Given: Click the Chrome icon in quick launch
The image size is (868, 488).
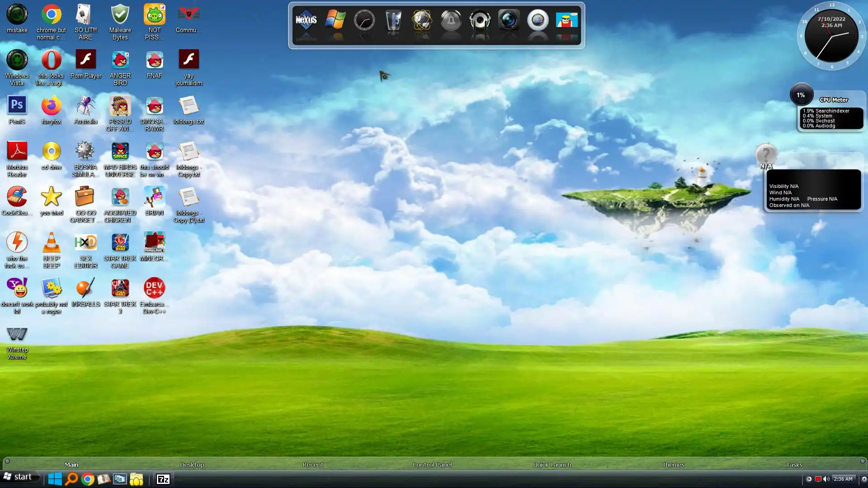Looking at the screenshot, I should click(x=88, y=479).
